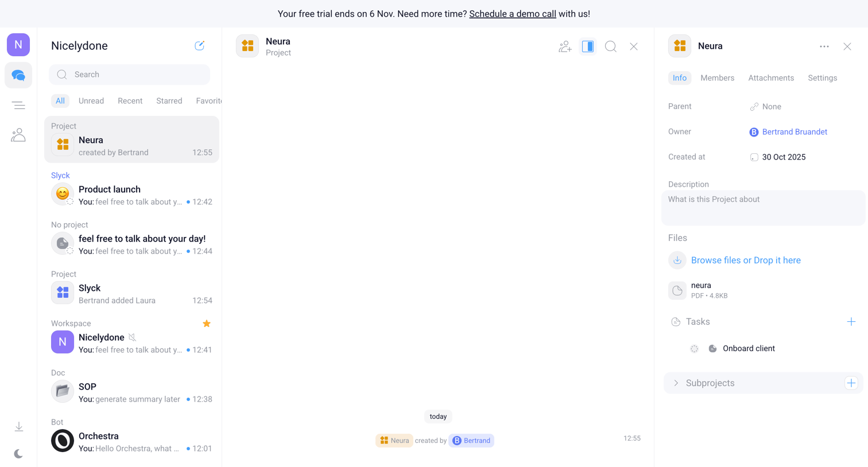The image size is (868, 467).
Task: Open the three-dot more options menu
Action: click(x=824, y=46)
